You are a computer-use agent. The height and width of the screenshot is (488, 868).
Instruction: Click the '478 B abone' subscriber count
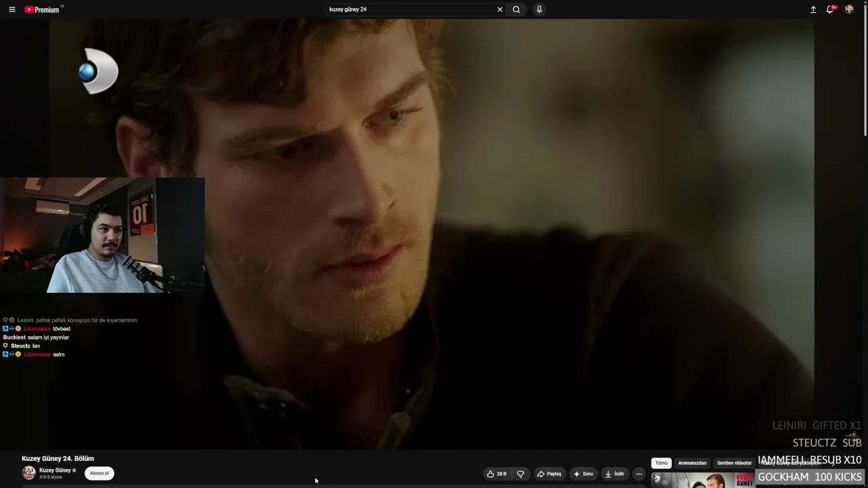coord(51,477)
